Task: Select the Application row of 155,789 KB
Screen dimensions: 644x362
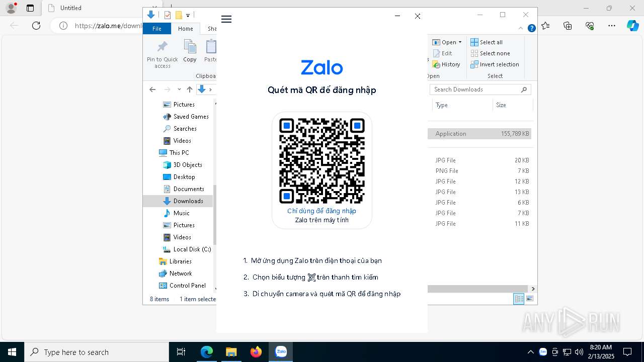Action: [480, 134]
